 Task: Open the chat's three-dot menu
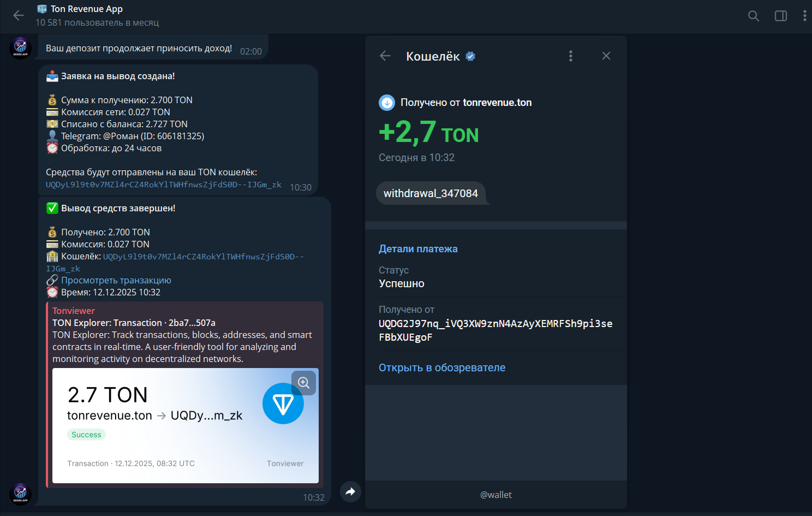click(804, 16)
